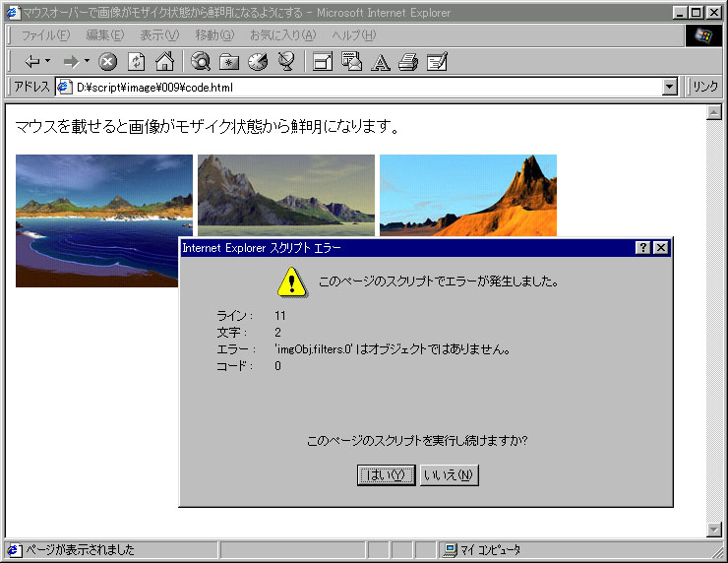Toggle the Fullscreen toolbar icon
728x563 pixels.
323,61
